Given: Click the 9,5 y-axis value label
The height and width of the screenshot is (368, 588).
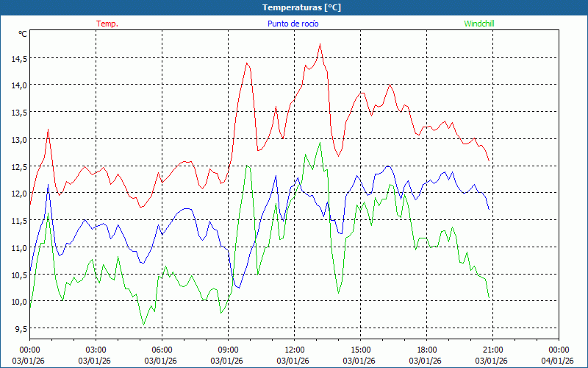Looking at the screenshot, I should 19,328.
